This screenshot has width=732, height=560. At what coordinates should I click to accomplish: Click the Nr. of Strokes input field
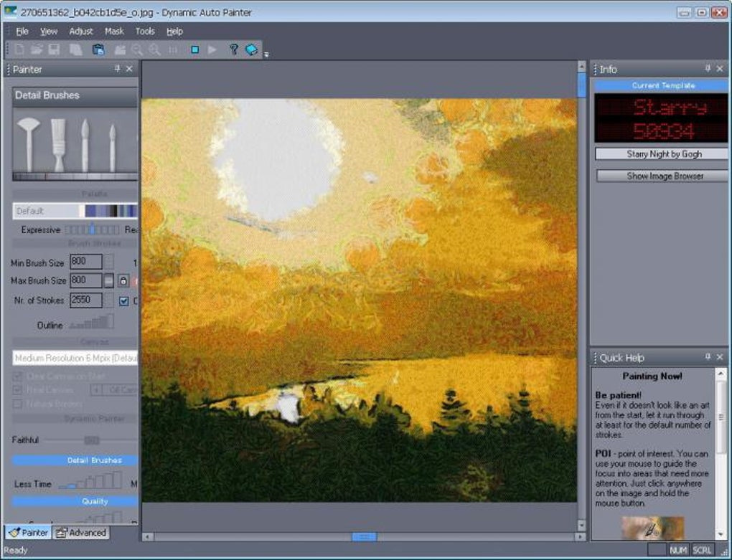(86, 300)
